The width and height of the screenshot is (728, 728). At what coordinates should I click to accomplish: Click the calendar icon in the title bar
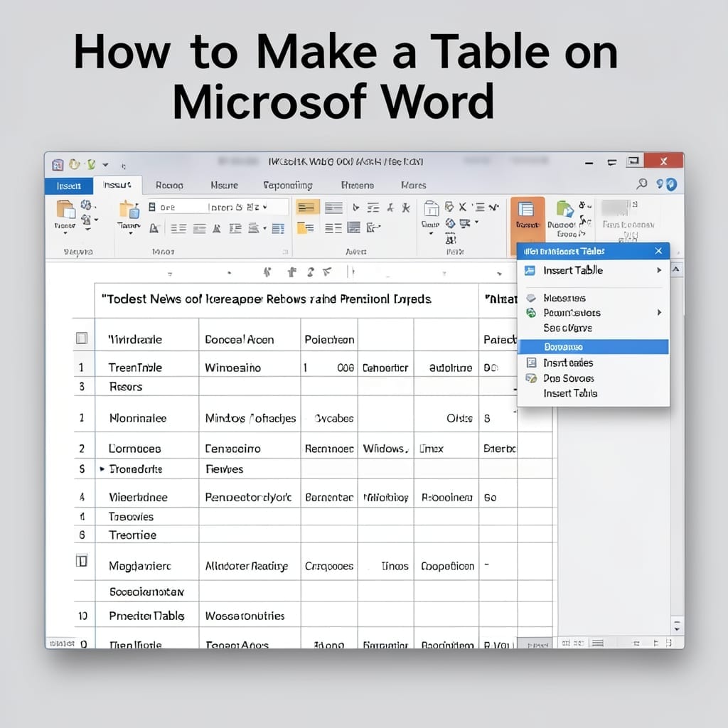(58, 164)
